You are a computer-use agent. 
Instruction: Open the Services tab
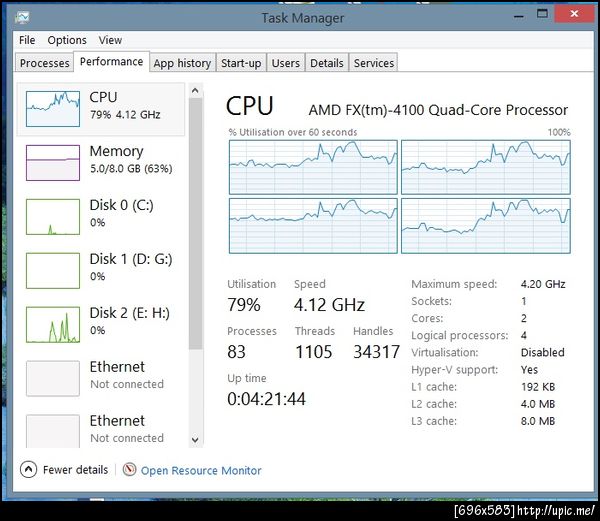click(x=374, y=63)
